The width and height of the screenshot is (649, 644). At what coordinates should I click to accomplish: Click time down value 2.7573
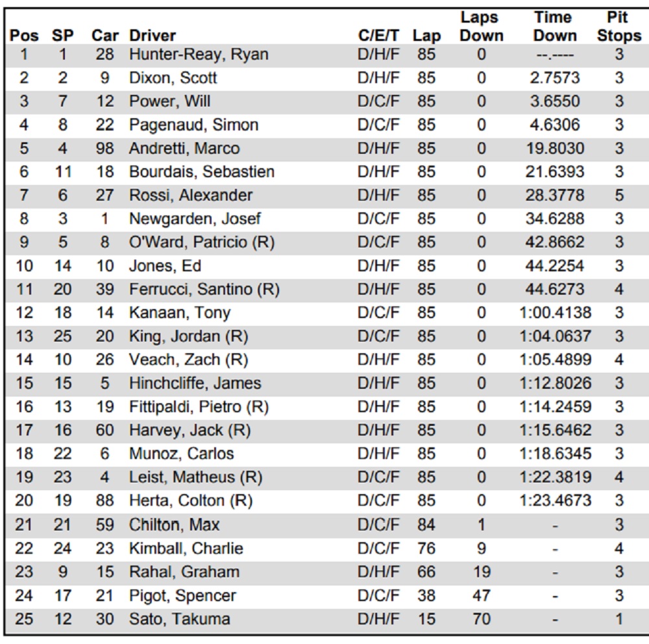pyautogui.click(x=554, y=78)
